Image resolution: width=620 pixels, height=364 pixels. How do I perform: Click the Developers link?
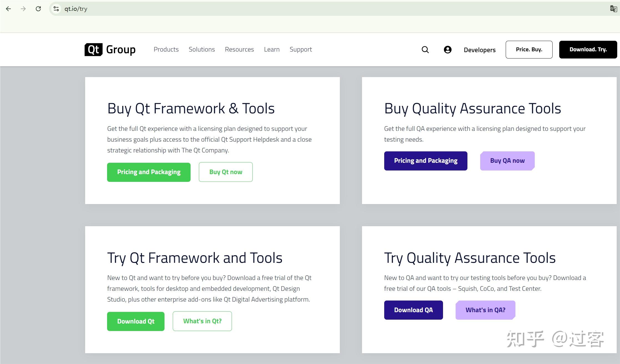pos(479,50)
